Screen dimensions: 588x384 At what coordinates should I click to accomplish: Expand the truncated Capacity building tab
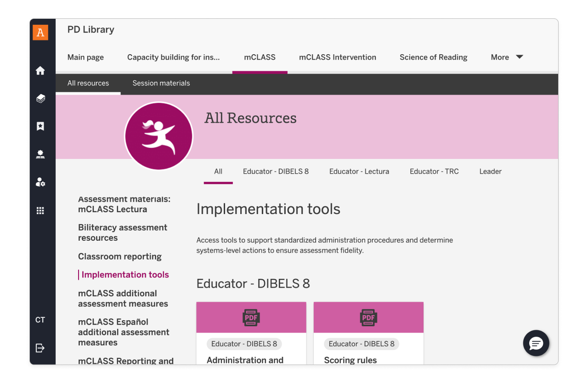174,57
